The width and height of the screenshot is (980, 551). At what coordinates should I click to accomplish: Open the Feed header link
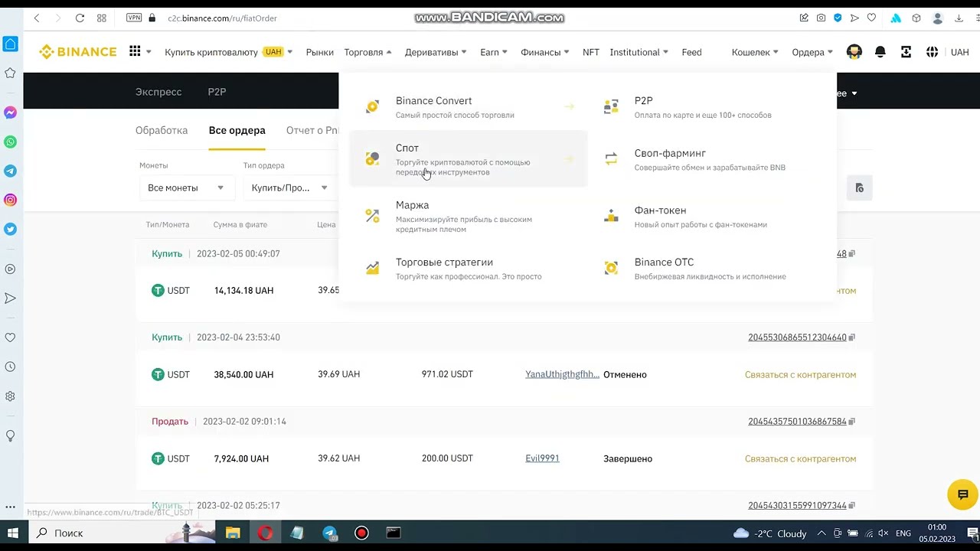tap(691, 52)
